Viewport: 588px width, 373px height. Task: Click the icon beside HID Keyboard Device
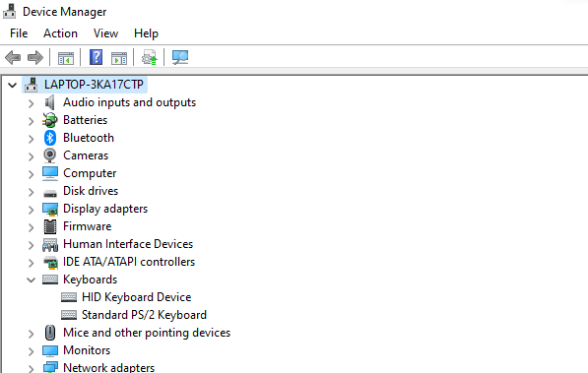tap(69, 297)
